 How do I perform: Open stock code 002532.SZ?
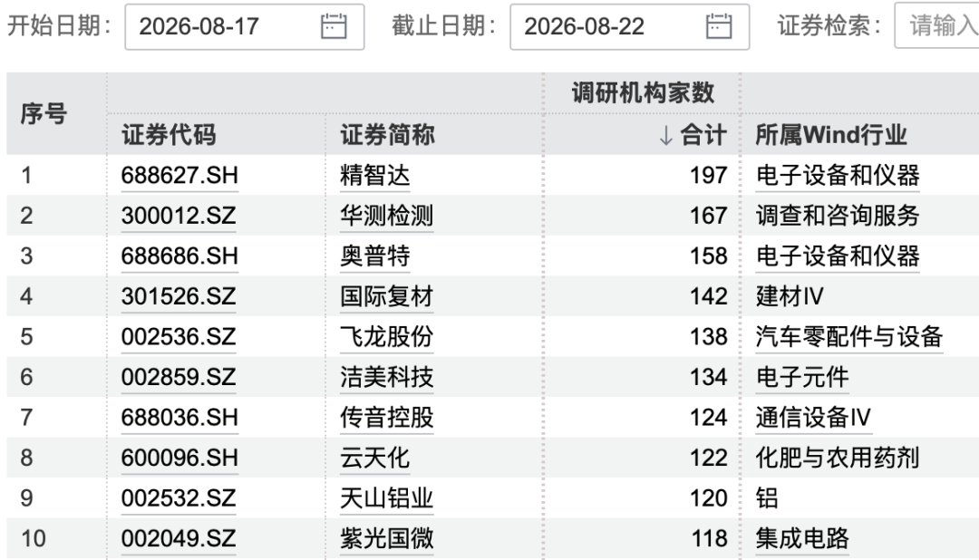pyautogui.click(x=179, y=498)
